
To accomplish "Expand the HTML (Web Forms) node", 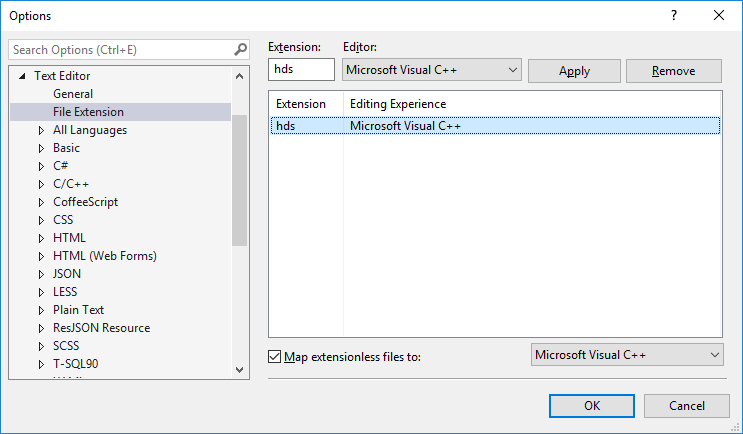I will (x=41, y=256).
